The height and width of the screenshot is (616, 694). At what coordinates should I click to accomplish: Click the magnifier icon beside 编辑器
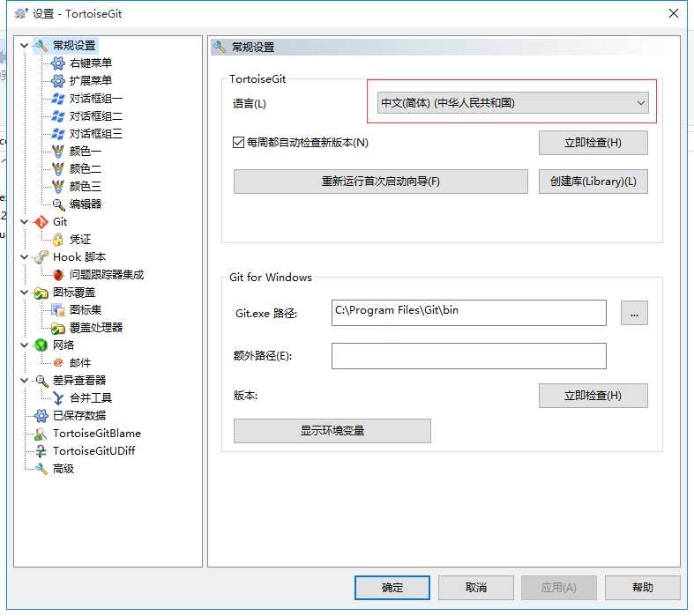(x=58, y=204)
